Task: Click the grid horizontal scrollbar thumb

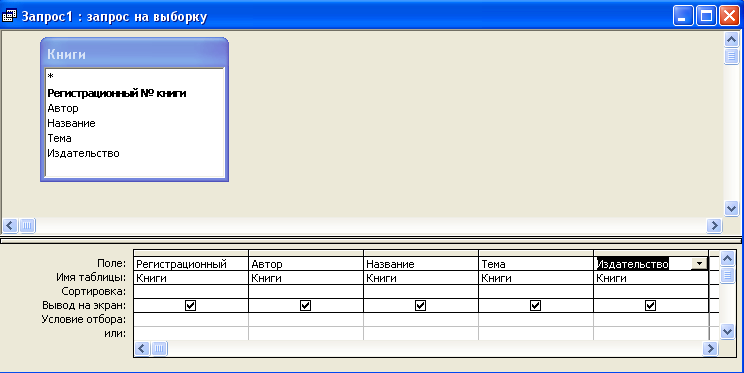Action: point(159,349)
